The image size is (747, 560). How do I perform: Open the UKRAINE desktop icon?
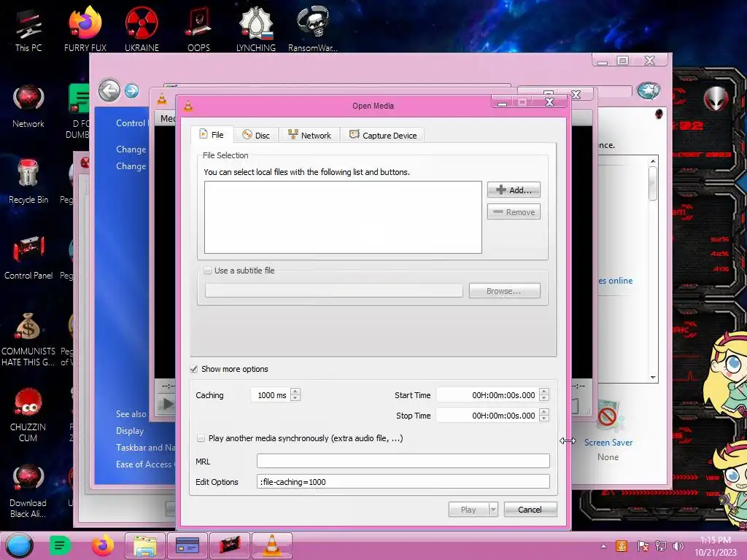point(142,29)
